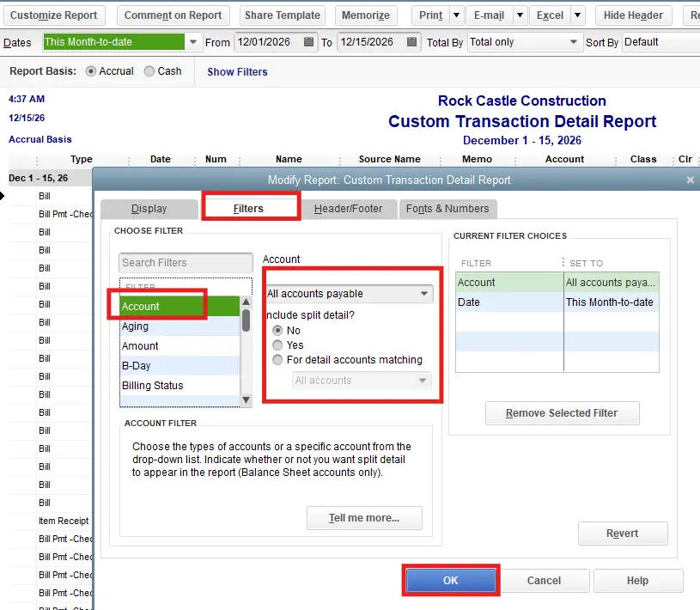The width and height of the screenshot is (700, 610).
Task: Open the Fonts & Numbers tab
Action: (x=447, y=209)
